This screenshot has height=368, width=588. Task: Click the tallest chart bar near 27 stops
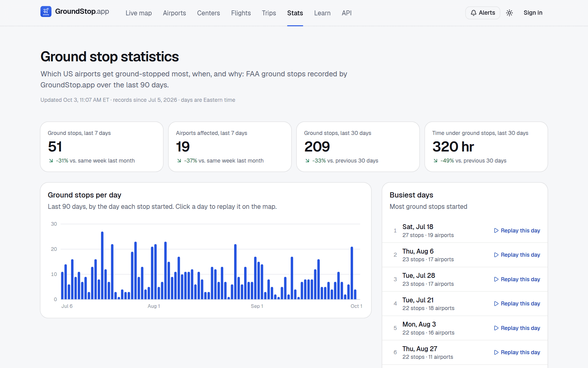pyautogui.click(x=102, y=265)
